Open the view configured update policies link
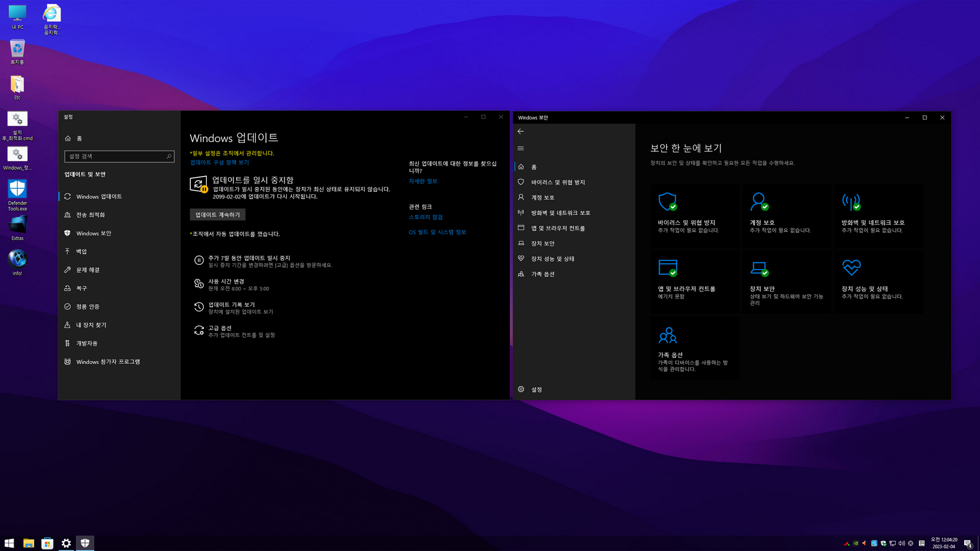 (219, 162)
